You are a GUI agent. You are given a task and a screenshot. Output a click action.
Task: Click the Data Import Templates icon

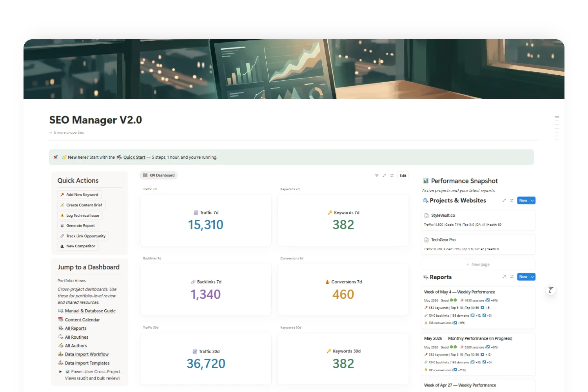[x=61, y=363]
